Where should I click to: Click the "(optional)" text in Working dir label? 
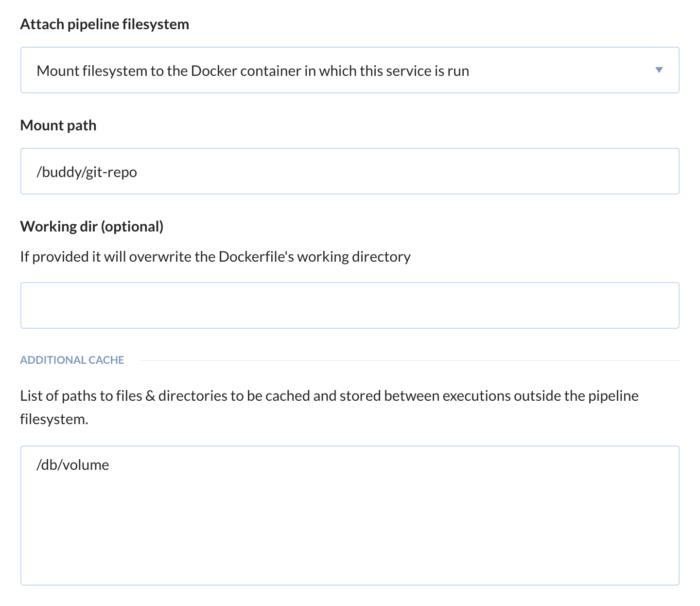132,227
